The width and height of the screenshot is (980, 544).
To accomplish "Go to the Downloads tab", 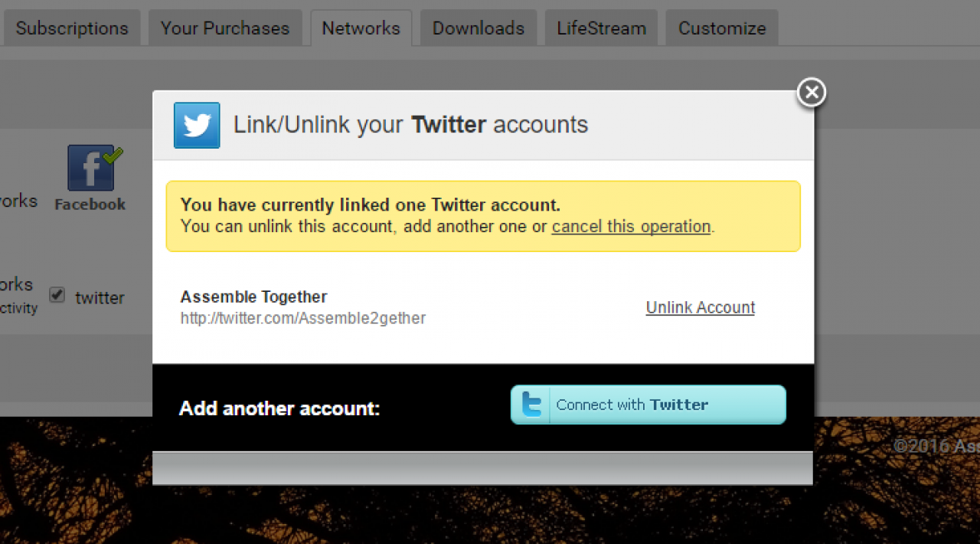I will [x=479, y=28].
